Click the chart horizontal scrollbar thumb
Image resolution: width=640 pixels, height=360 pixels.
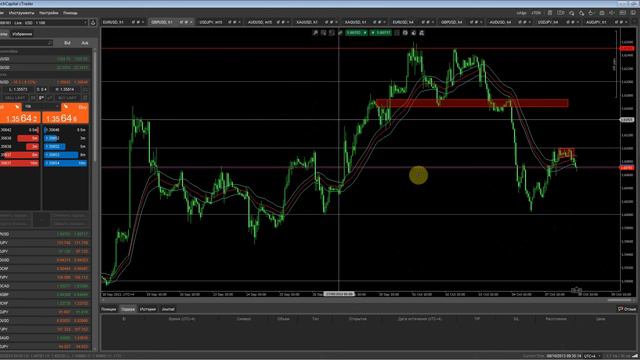618,300
